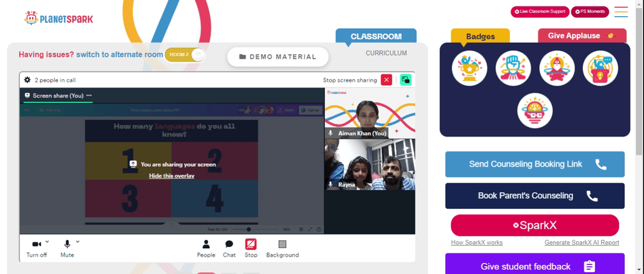Click help icon in slide footer

[319, 229]
